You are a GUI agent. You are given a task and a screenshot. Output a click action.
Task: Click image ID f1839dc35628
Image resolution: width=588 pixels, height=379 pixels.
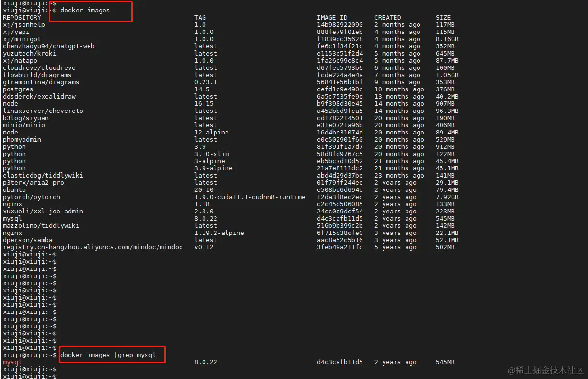pyautogui.click(x=340, y=39)
